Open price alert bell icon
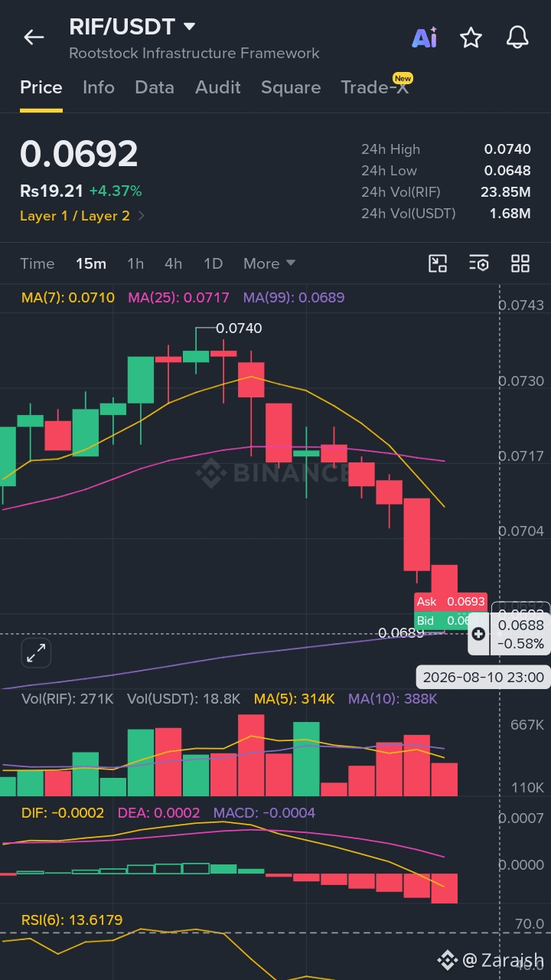The width and height of the screenshot is (551, 980). (517, 37)
